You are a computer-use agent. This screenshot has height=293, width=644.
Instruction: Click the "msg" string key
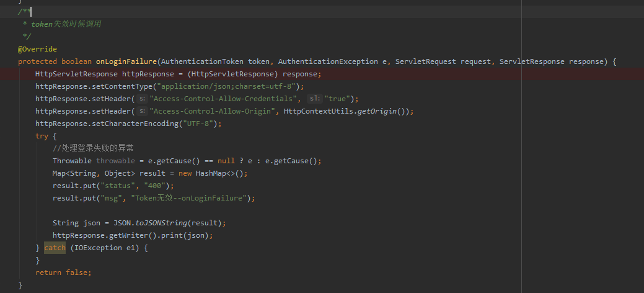click(x=111, y=198)
